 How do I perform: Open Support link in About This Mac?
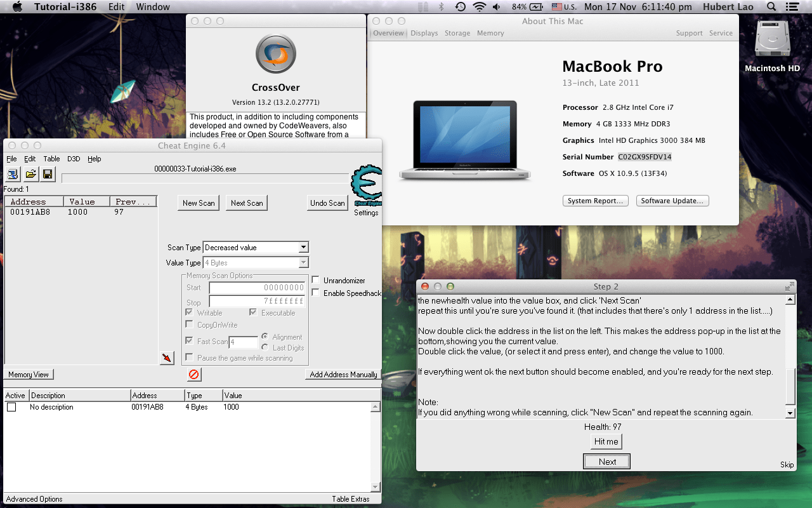[689, 33]
